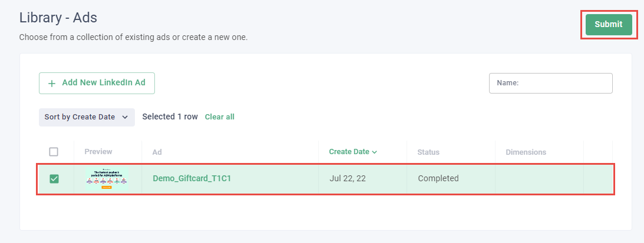644x243 pixels.
Task: Click the plus icon for new LinkedIn ad
Action: [52, 84]
